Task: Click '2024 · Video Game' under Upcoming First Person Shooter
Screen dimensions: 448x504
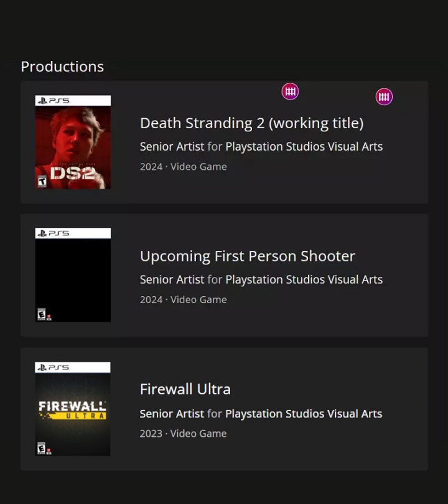Action: 183,299
